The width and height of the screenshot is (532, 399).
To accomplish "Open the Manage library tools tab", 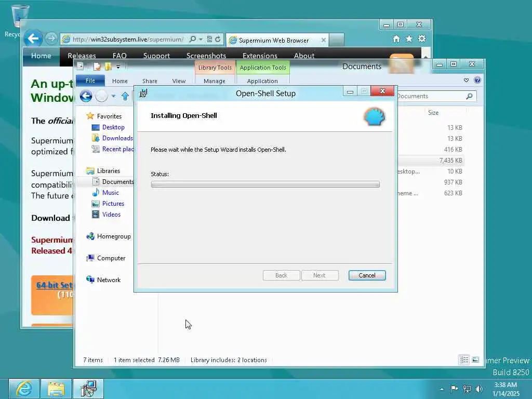I will click(215, 81).
